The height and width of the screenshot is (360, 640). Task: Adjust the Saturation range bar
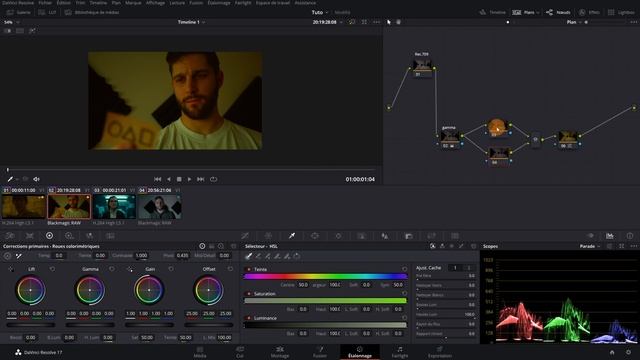(x=325, y=301)
